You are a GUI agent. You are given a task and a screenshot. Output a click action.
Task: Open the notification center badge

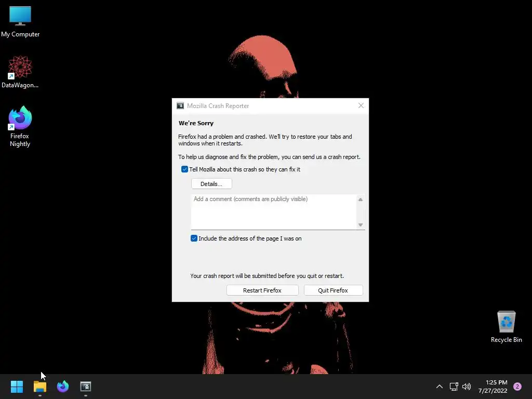517,387
